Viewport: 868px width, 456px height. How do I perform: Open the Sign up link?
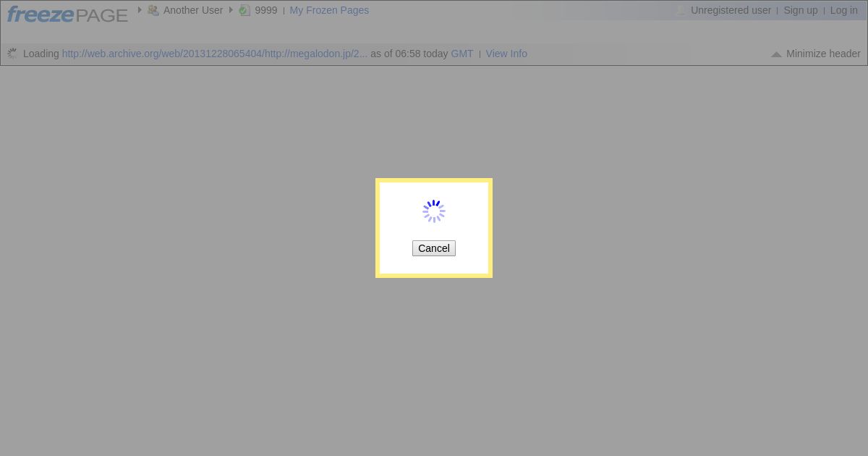coord(801,10)
